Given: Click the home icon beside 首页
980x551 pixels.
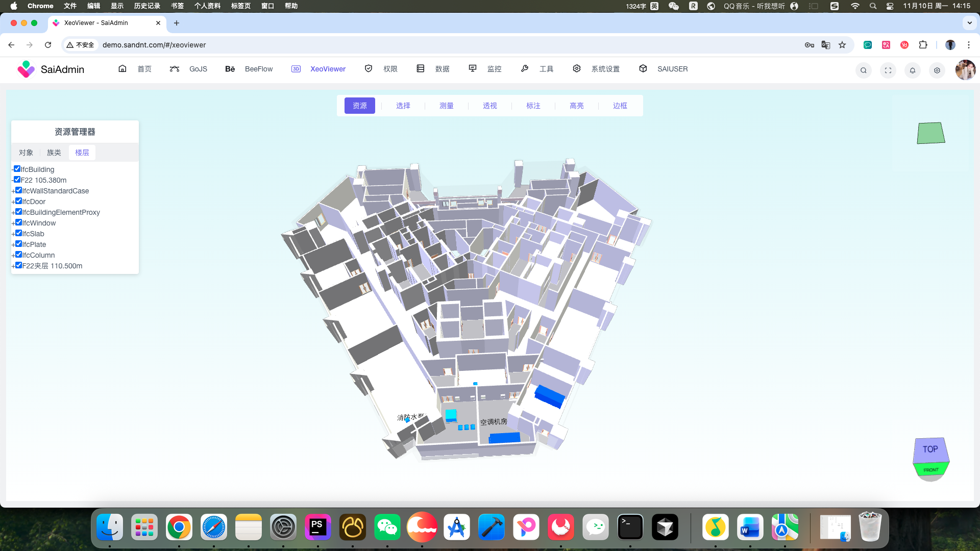Looking at the screenshot, I should click(122, 68).
